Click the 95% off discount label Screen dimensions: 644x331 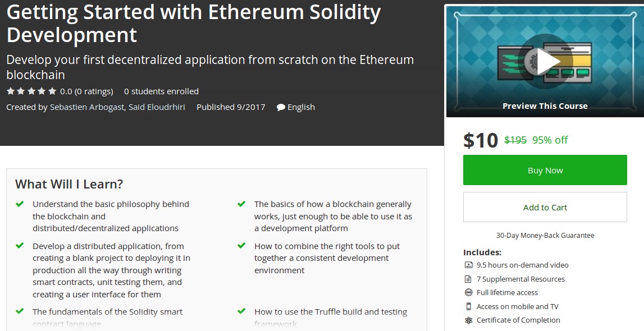[x=551, y=140]
